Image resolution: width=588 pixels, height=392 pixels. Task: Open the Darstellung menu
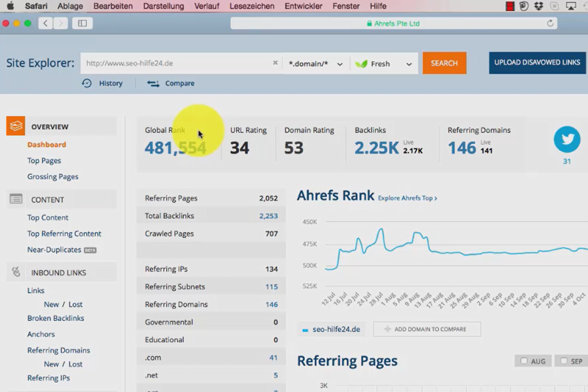[164, 6]
